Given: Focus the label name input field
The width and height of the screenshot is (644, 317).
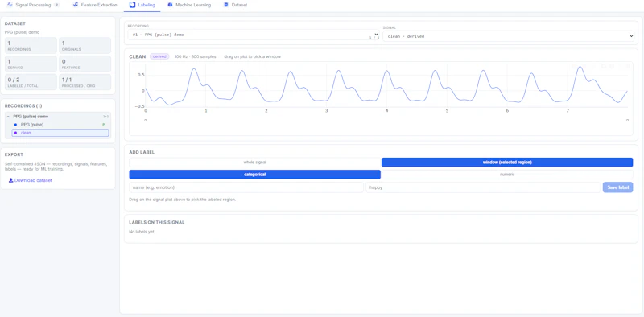Looking at the screenshot, I should click(x=246, y=187).
